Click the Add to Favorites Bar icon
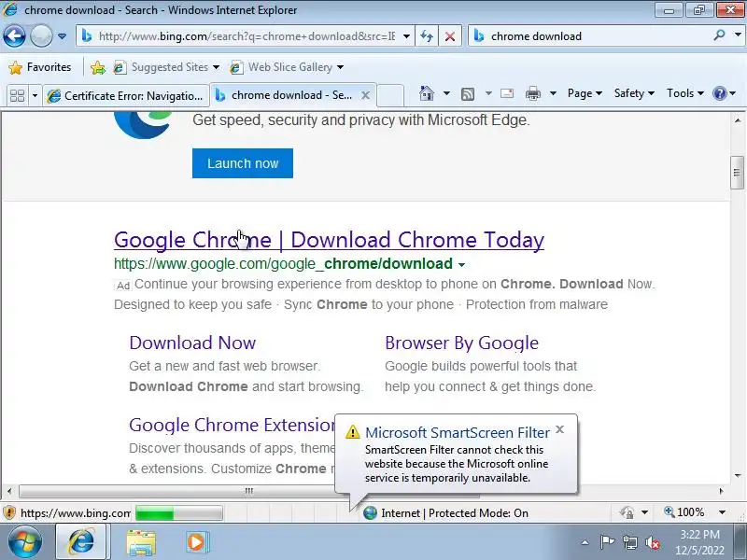 [x=98, y=67]
